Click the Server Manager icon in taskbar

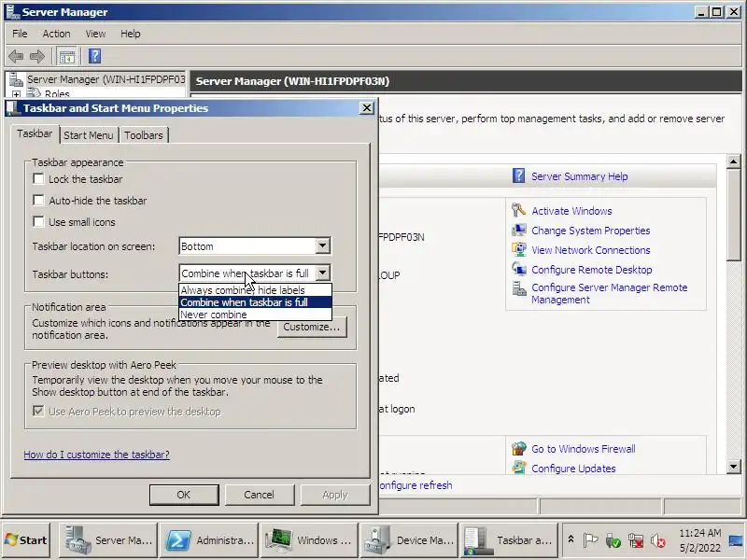[78, 540]
